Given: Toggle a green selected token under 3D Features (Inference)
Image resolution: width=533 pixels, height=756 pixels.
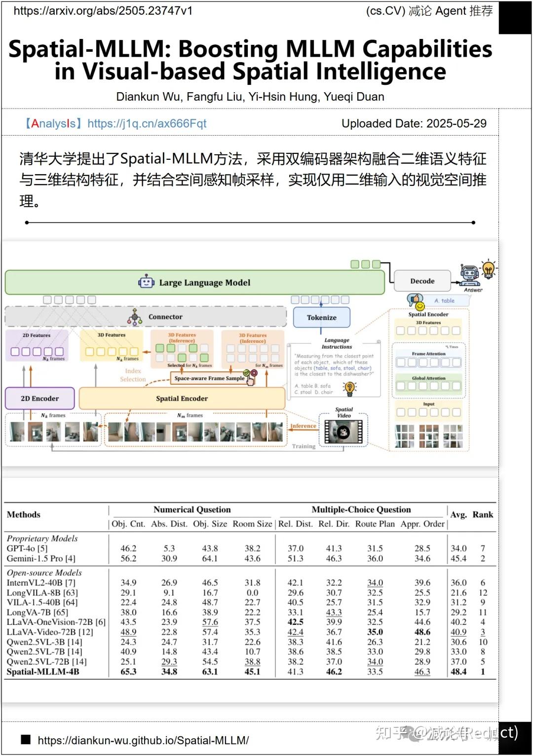Looking at the screenshot, I should 160,348.
